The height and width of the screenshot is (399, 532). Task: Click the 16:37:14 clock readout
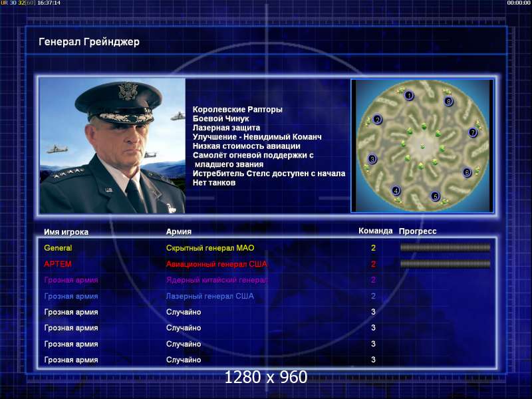tap(49, 3)
